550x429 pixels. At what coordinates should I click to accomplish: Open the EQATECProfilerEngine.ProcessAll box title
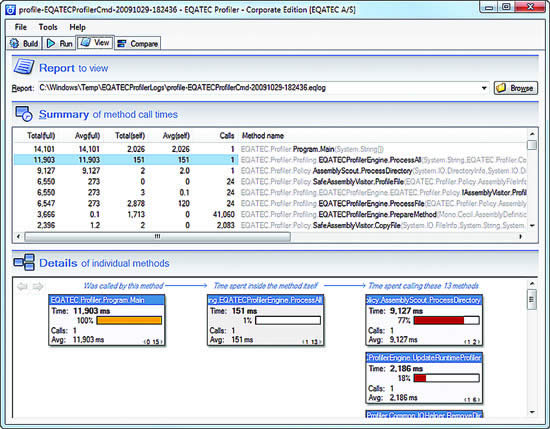tap(265, 300)
